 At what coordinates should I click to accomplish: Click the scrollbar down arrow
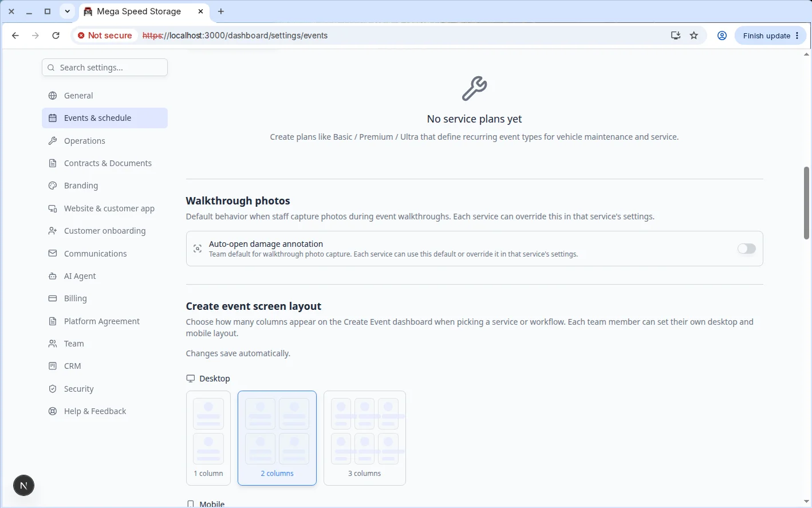(806, 502)
